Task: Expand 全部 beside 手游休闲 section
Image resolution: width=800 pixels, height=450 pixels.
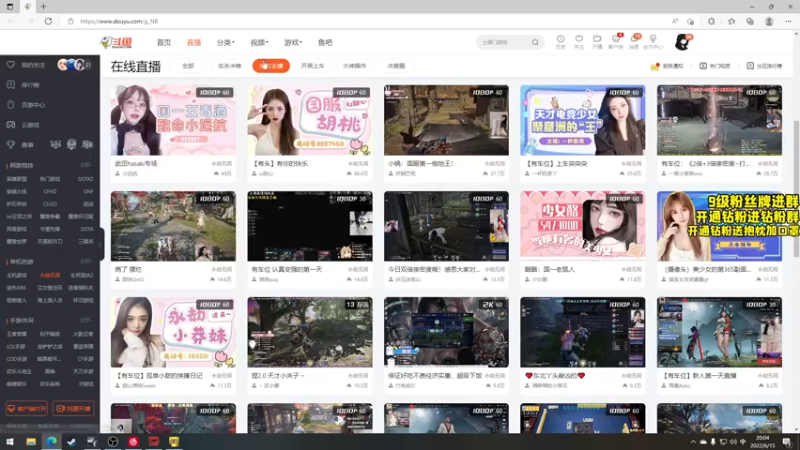Action: tap(86, 320)
